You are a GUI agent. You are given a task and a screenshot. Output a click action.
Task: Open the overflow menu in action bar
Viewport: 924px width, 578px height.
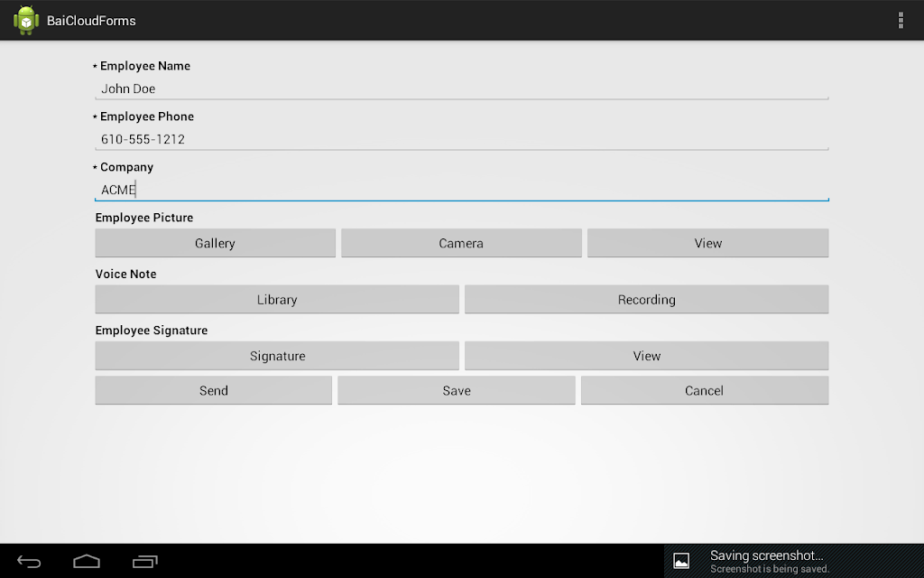(901, 20)
